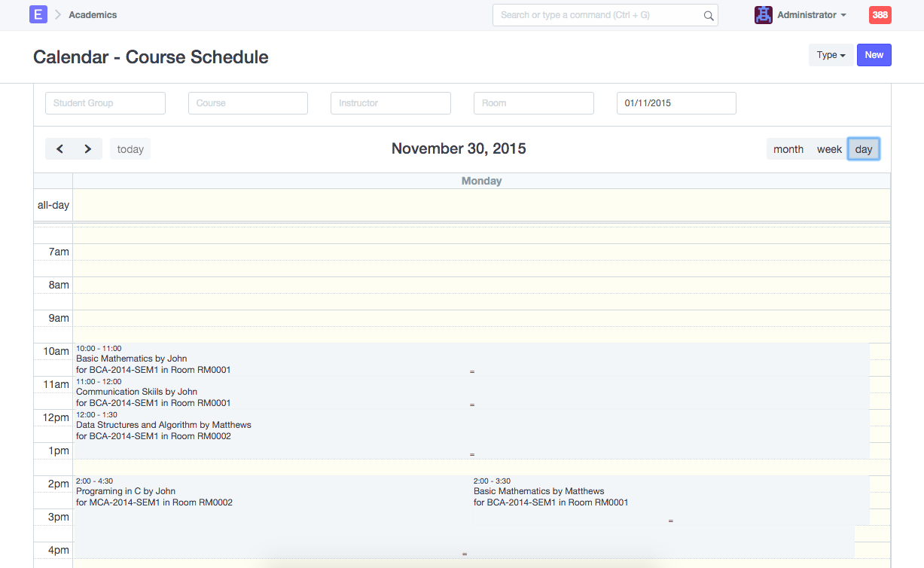Click resize handle of Communication Skills event

pyautogui.click(x=472, y=405)
